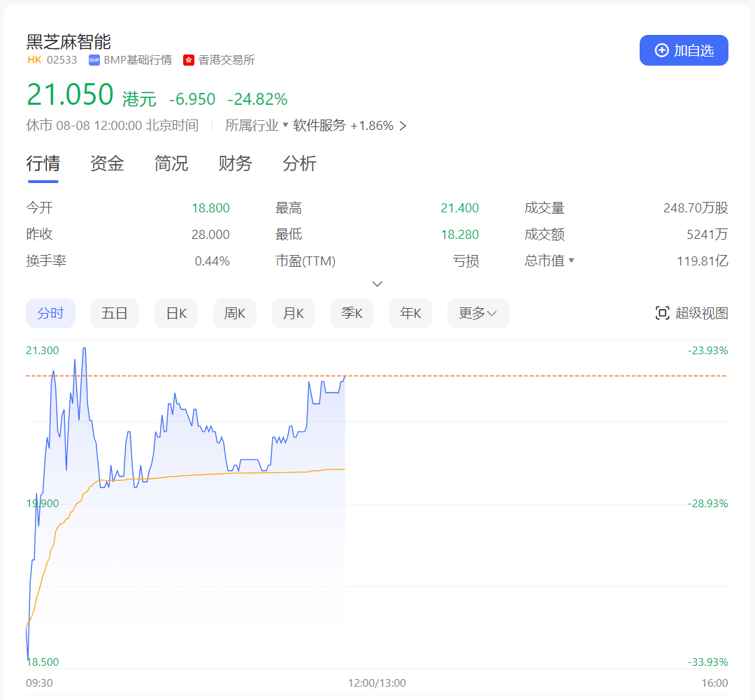Switch to the 简况 tab
This screenshot has height=700, width=755.
[171, 163]
